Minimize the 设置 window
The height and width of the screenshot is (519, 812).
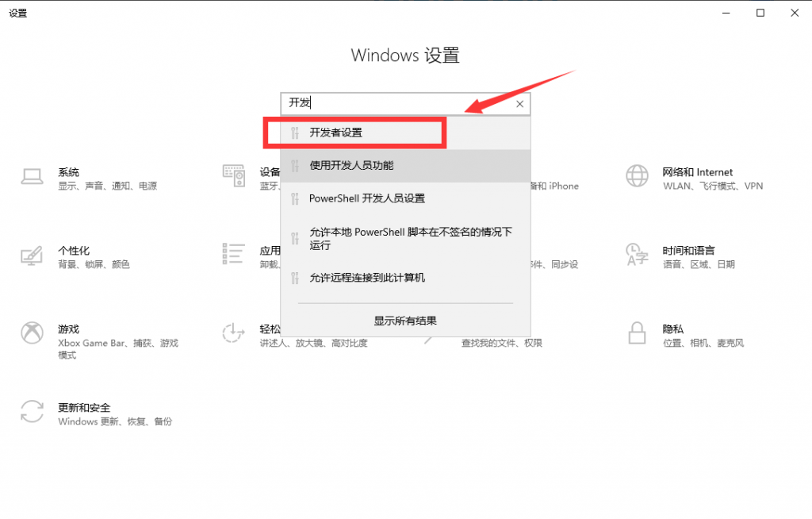tap(726, 13)
